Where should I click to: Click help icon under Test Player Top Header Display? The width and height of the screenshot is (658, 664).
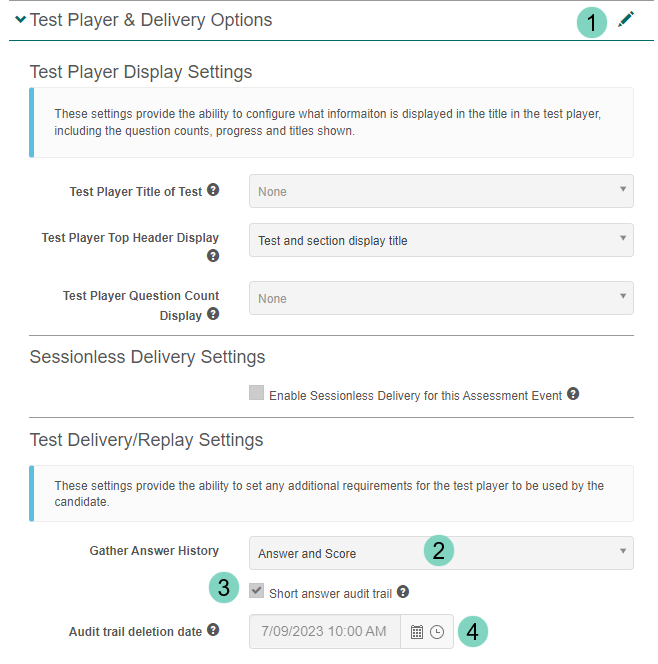(x=213, y=256)
